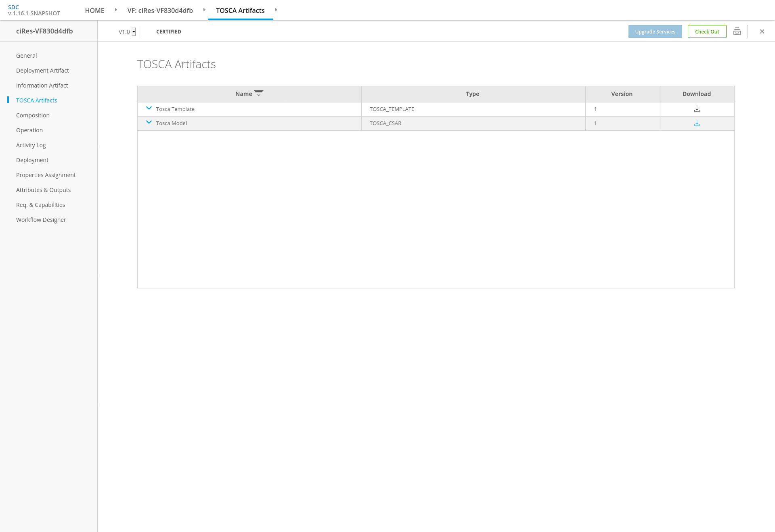Viewport: 775px width, 532px height.
Task: Open the VF: ciRes-VF830d4dfb breadcrumb
Action: click(x=160, y=10)
